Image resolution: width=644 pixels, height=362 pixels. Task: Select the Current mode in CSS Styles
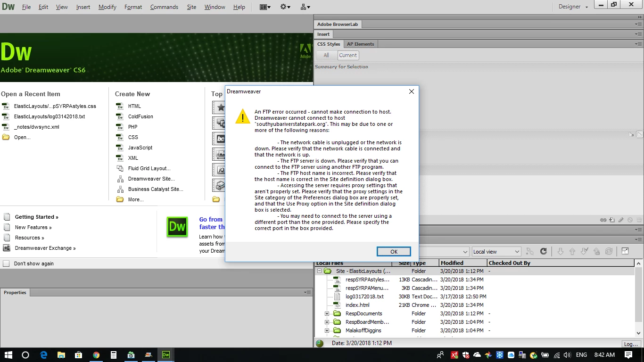coord(348,55)
